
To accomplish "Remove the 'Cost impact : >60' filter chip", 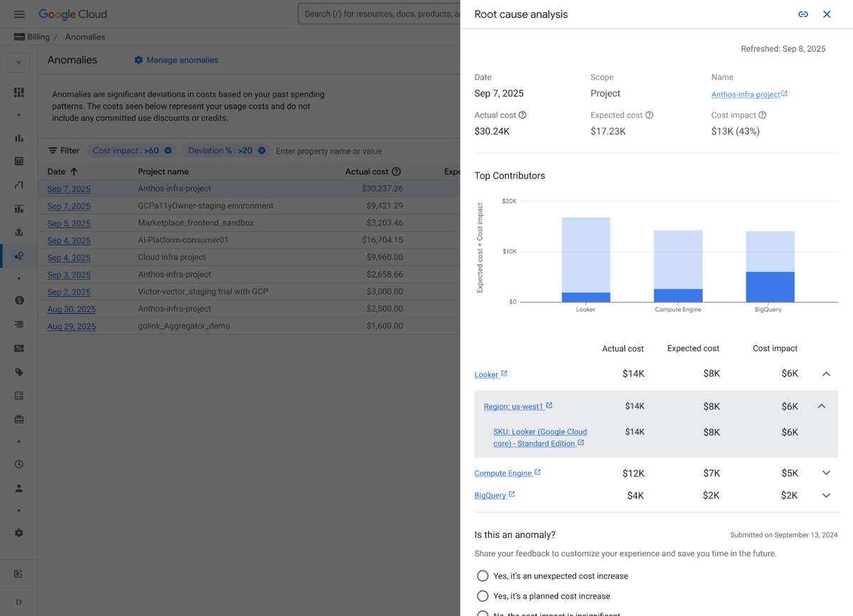I will 168,151.
